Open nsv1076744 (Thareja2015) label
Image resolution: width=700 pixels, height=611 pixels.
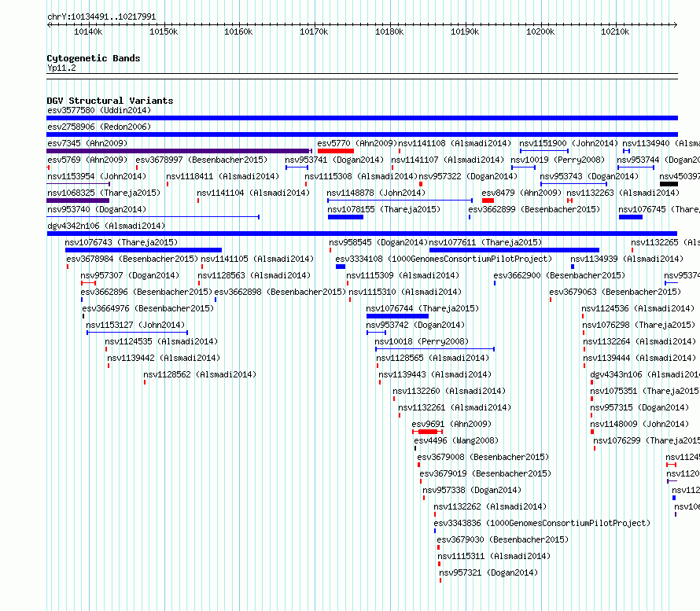422,308
